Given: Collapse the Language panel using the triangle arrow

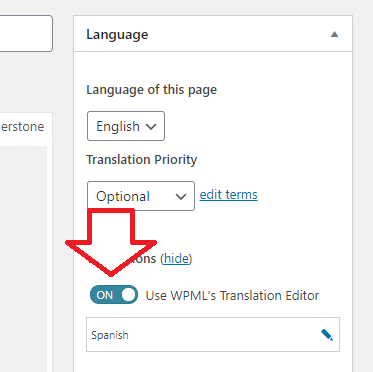Looking at the screenshot, I should click(x=334, y=34).
